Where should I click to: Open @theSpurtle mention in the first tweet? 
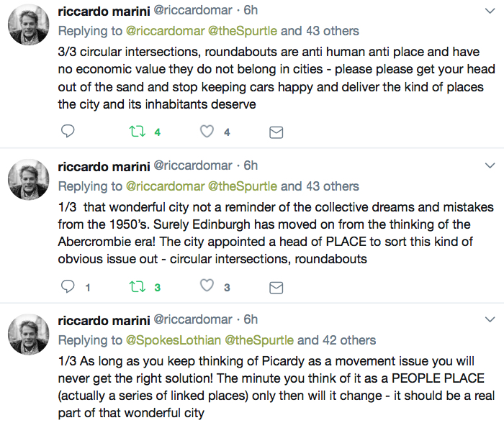(x=243, y=31)
